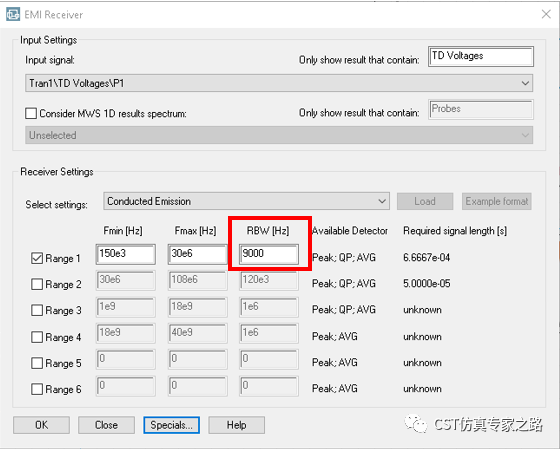Image resolution: width=560 pixels, height=449 pixels.
Task: Click the TD Voltages filter field
Action: [x=481, y=56]
